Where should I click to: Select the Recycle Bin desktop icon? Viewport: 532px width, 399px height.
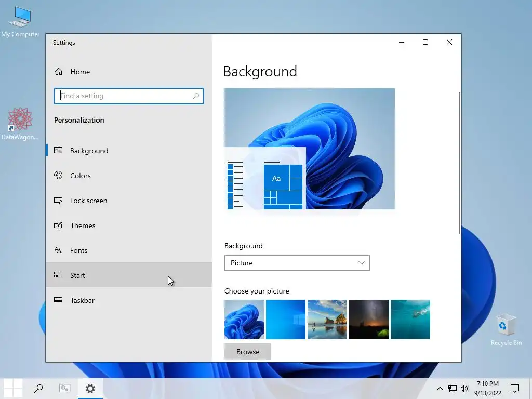click(x=506, y=330)
